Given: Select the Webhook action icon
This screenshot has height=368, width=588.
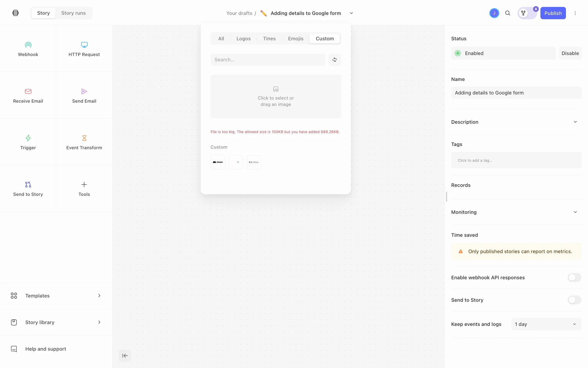Looking at the screenshot, I should 28,45.
